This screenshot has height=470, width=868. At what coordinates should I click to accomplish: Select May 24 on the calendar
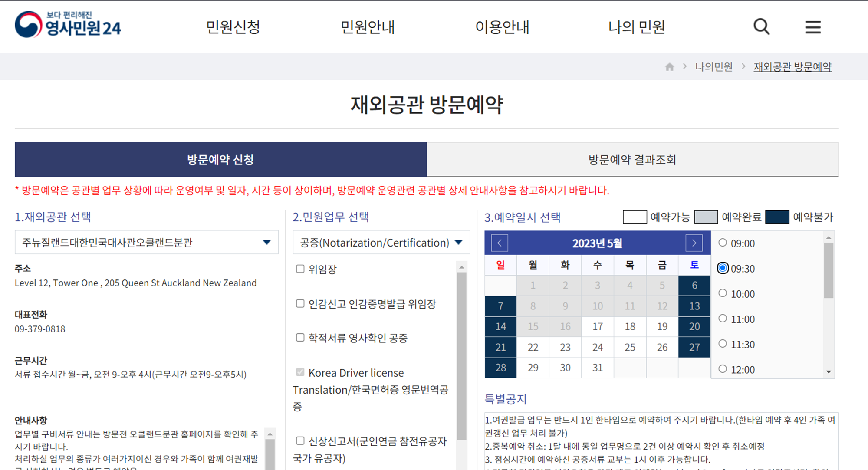(x=598, y=347)
